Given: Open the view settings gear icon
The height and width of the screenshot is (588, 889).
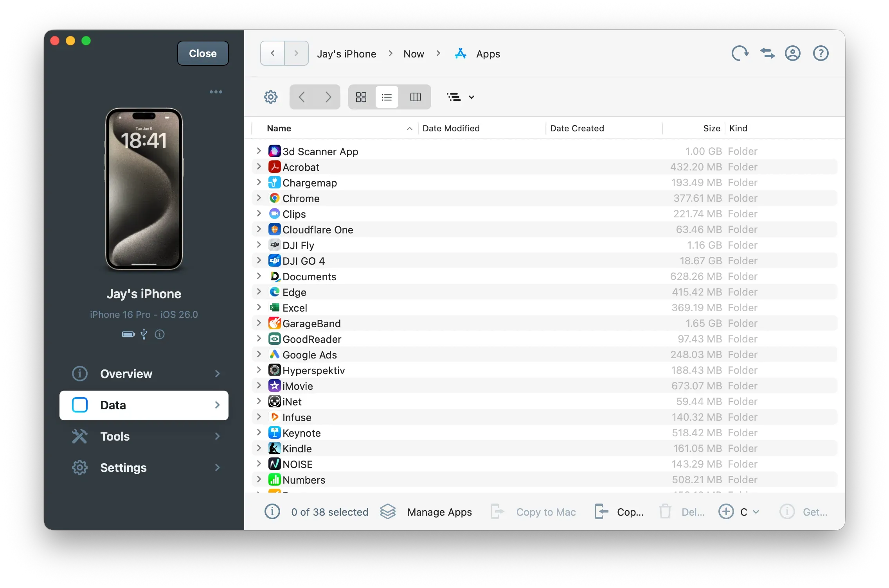Looking at the screenshot, I should pyautogui.click(x=270, y=97).
